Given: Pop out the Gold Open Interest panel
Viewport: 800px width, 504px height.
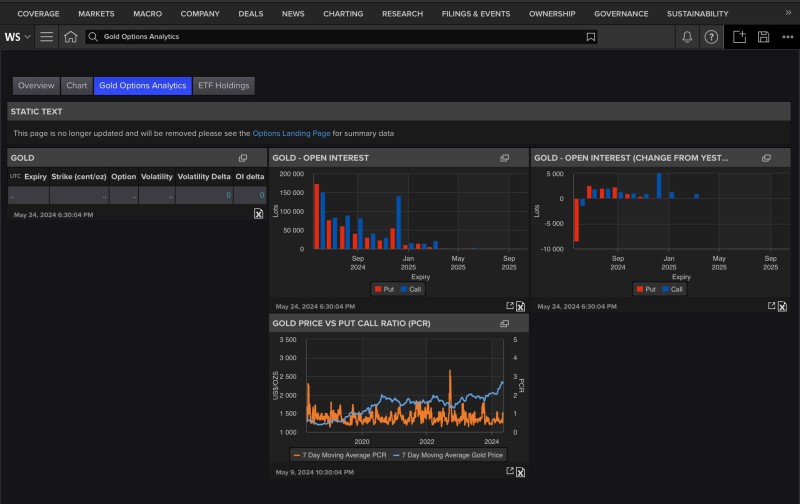Looking at the screenshot, I should (505, 158).
